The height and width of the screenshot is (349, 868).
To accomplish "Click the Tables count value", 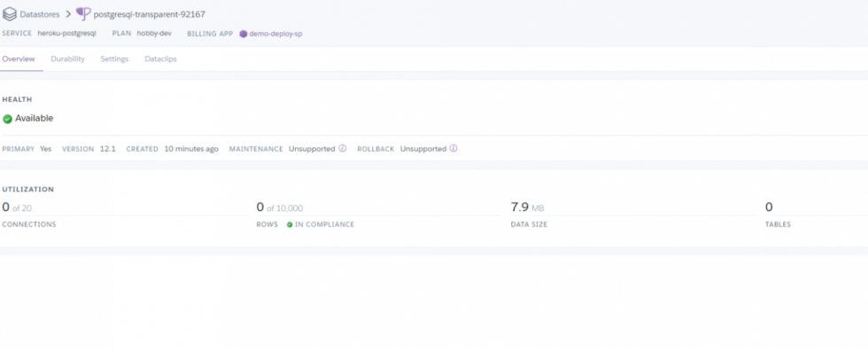I will coord(769,207).
